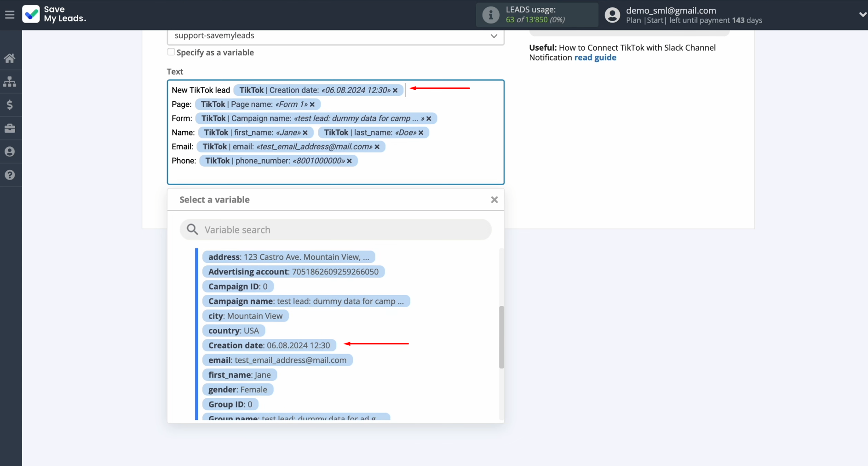The image size is (868, 466).
Task: Select the Group ID variable
Action: [x=230, y=404]
